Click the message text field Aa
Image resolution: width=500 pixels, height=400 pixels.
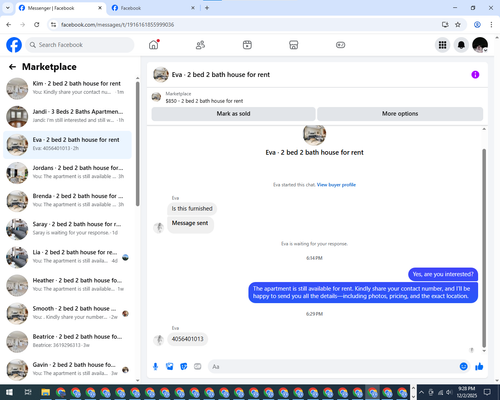pyautogui.click(x=333, y=367)
